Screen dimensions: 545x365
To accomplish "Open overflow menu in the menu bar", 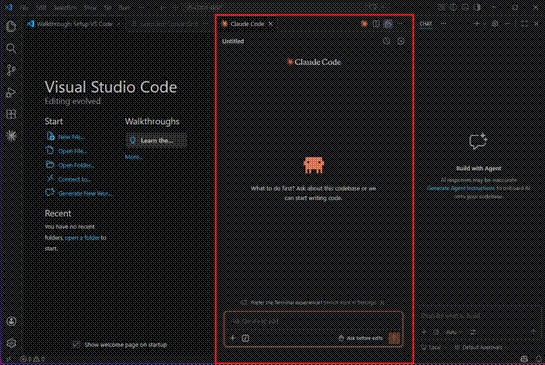I will click(141, 7).
